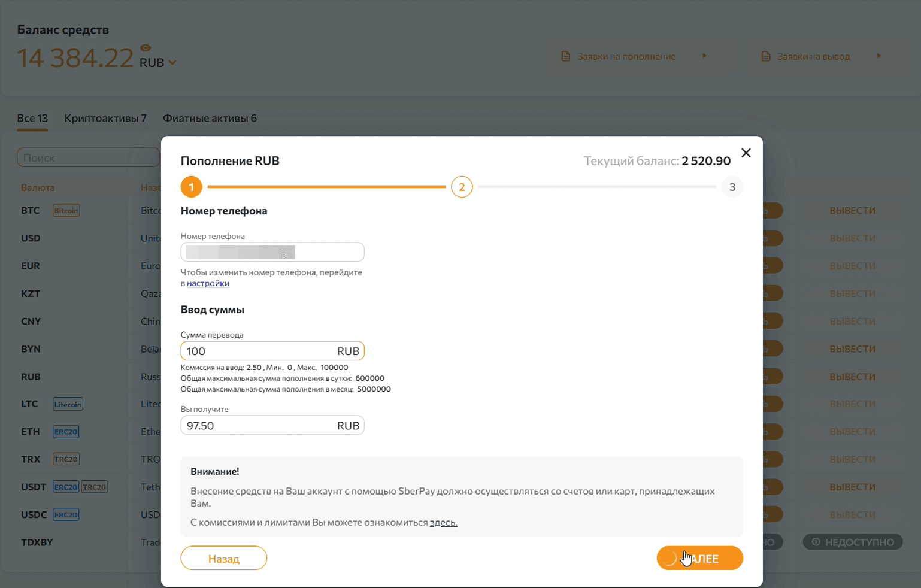
Task: Open the RUB currency dropdown
Action: [172, 63]
